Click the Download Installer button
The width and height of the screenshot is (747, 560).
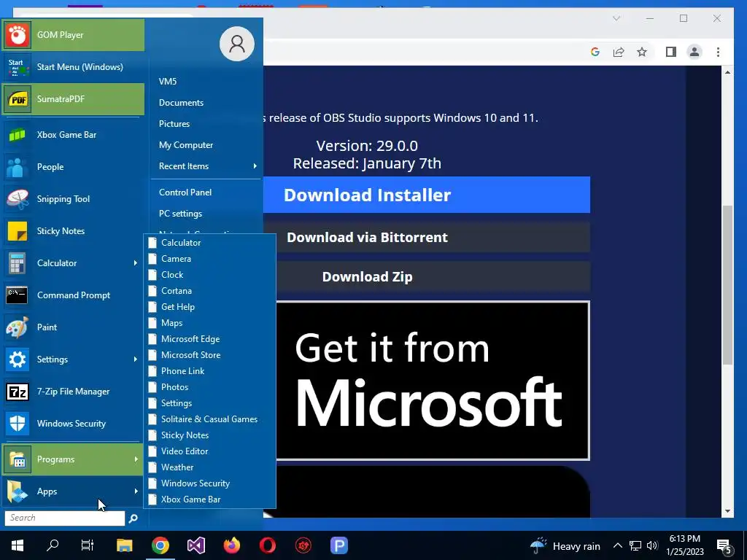[426, 195]
